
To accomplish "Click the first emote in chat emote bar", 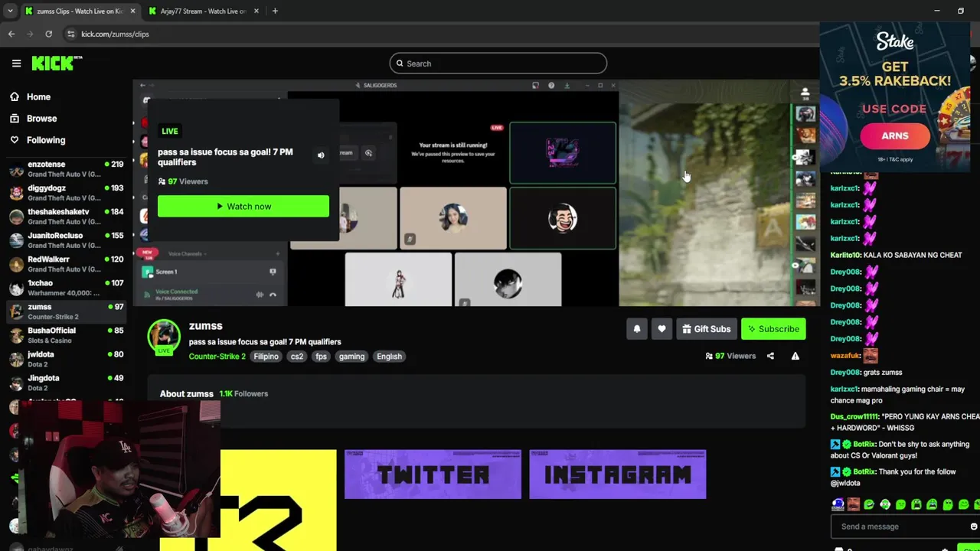I will [x=838, y=504].
